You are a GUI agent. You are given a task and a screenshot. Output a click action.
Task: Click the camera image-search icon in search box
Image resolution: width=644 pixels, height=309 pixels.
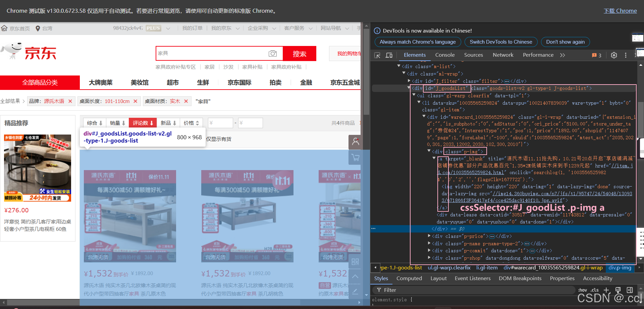[273, 53]
